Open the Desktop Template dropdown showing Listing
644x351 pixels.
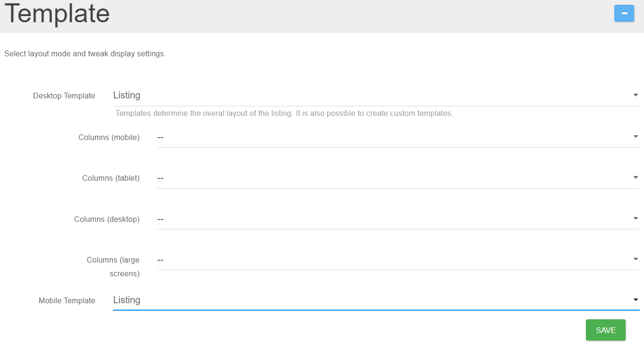coord(376,96)
